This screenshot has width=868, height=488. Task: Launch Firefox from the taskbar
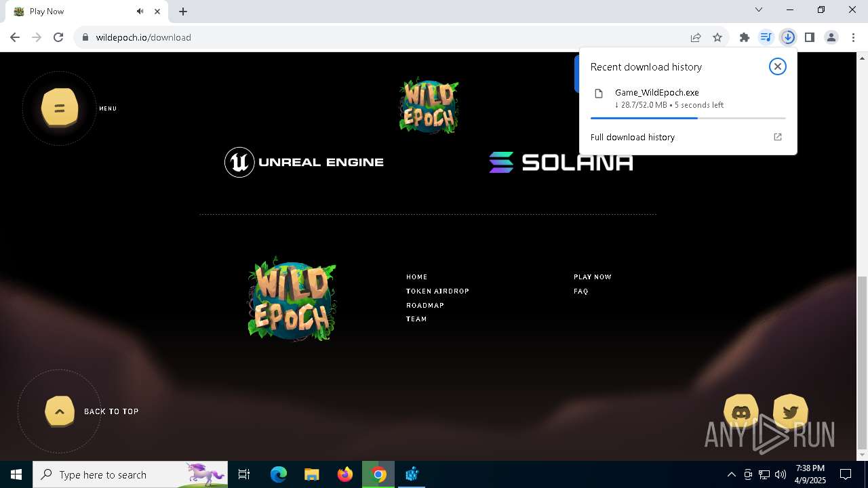click(x=345, y=474)
